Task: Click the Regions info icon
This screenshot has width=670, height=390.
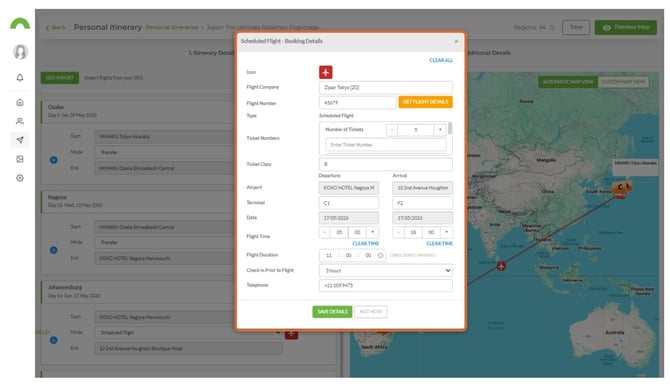Action: coord(552,27)
